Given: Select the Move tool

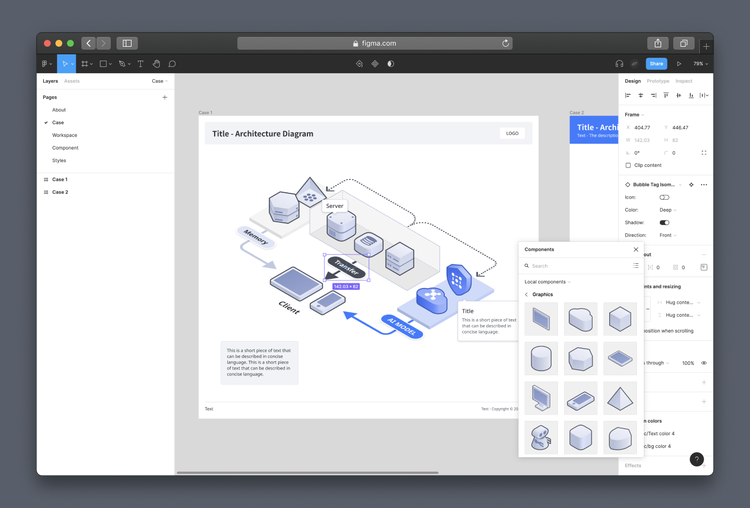Looking at the screenshot, I should click(65, 64).
